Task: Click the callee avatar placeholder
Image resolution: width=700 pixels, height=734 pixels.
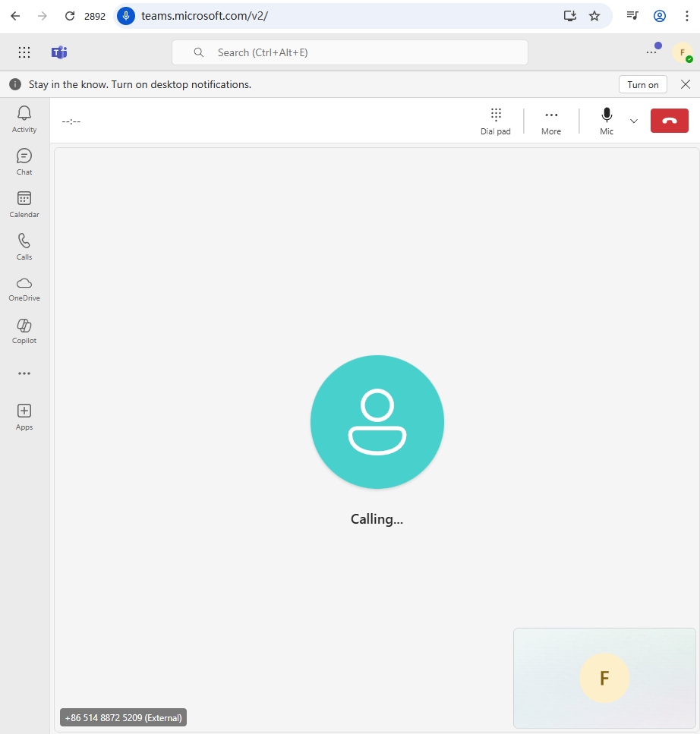Action: coord(377,422)
